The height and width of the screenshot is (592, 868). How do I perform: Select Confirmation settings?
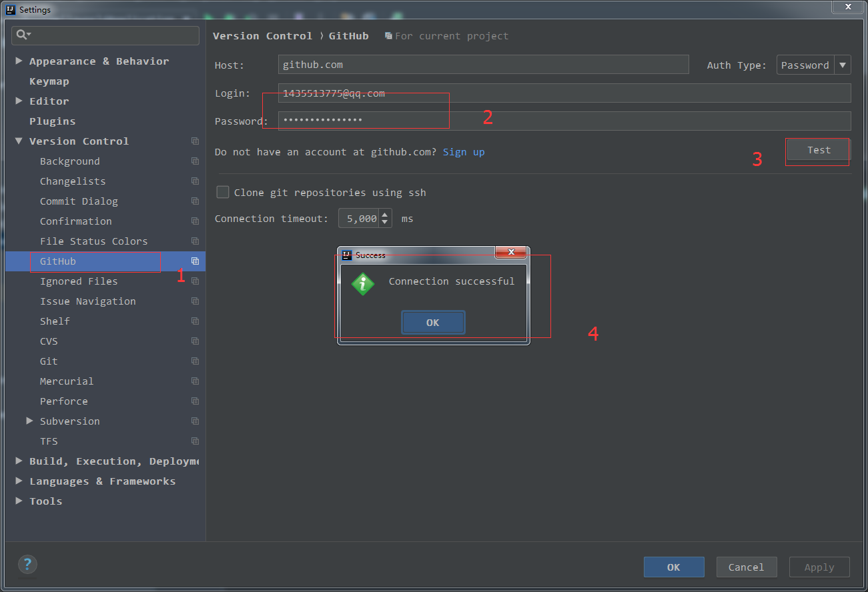coord(76,221)
